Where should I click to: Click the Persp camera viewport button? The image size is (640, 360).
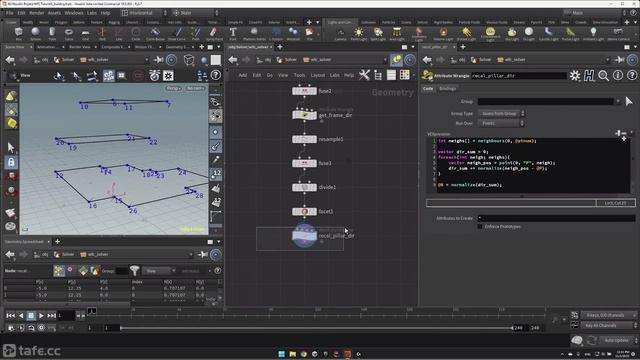(x=173, y=88)
